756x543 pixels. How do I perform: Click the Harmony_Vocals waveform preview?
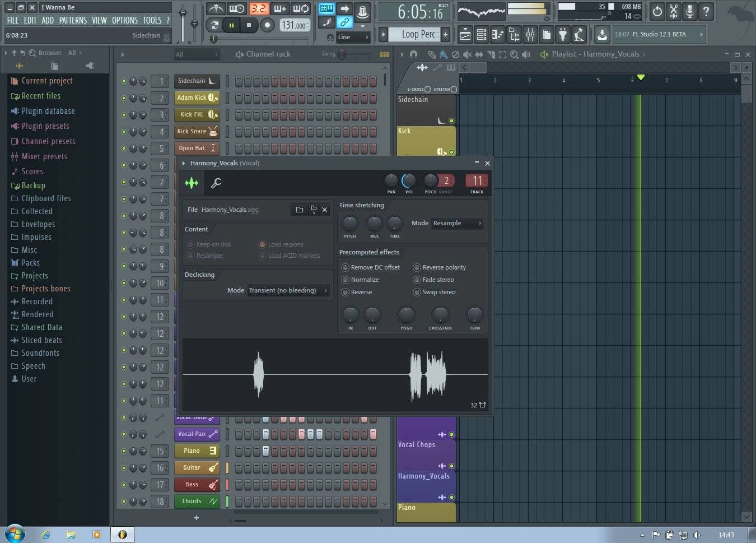coord(335,374)
